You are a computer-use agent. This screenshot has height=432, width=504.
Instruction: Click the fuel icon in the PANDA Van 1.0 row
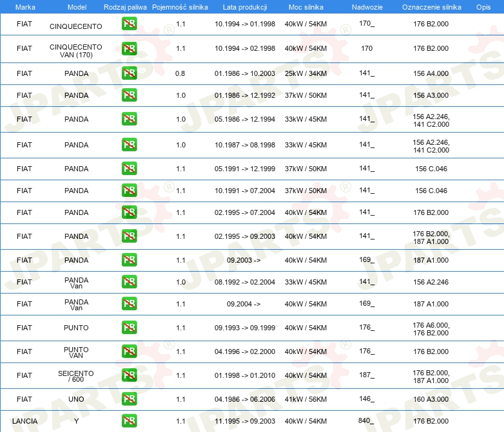coord(129,281)
